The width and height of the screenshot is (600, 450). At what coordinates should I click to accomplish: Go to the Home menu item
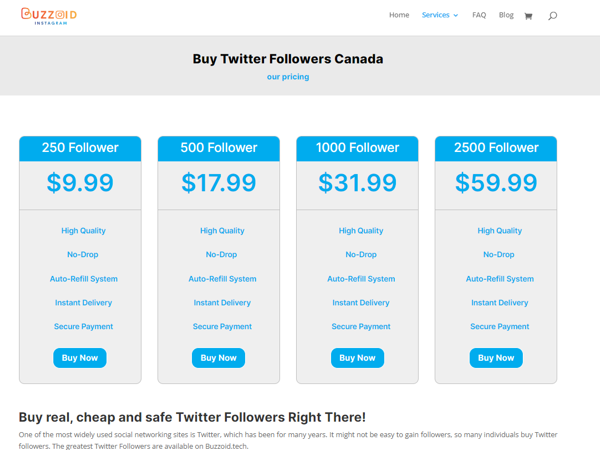point(399,15)
